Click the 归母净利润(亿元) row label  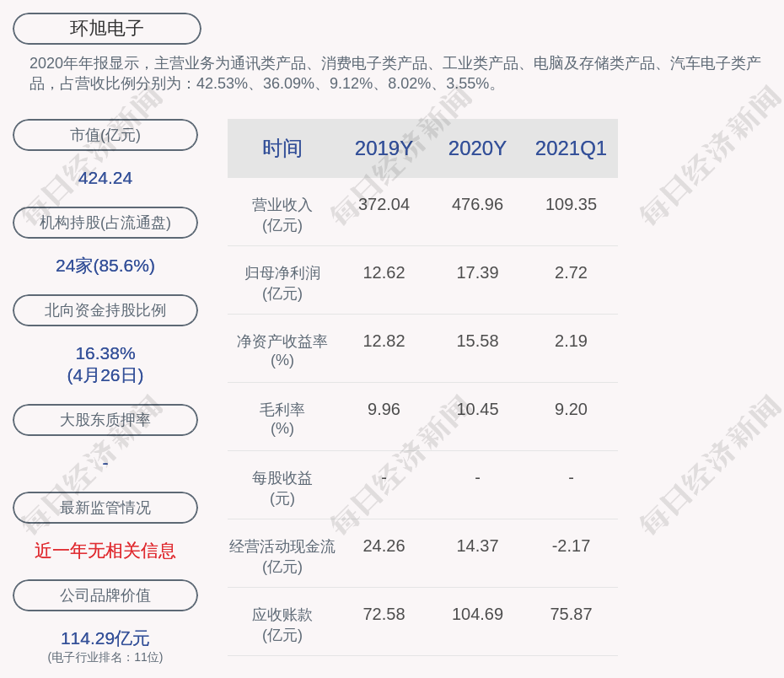point(282,283)
